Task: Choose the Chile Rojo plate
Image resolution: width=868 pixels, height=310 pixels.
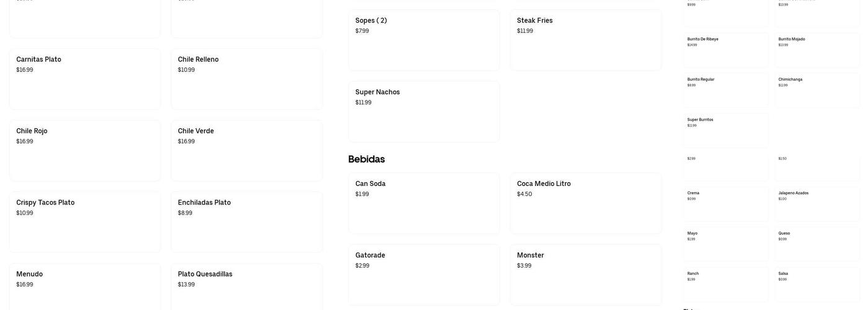Action: 85,151
